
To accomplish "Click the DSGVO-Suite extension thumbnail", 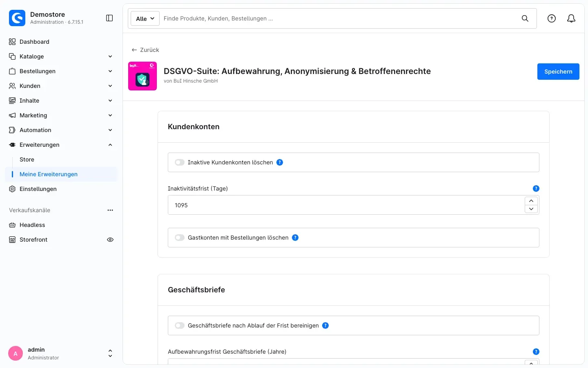I will (x=143, y=76).
